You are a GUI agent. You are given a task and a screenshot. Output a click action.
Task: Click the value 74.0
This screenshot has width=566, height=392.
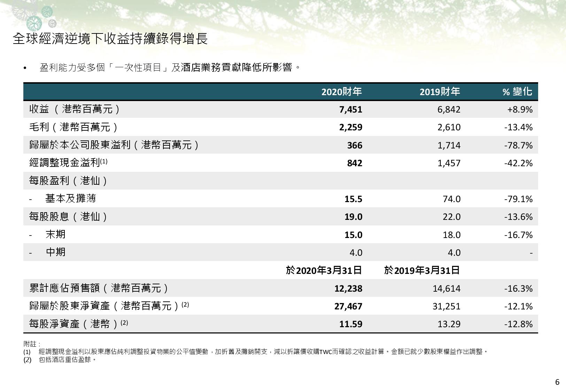coord(451,199)
